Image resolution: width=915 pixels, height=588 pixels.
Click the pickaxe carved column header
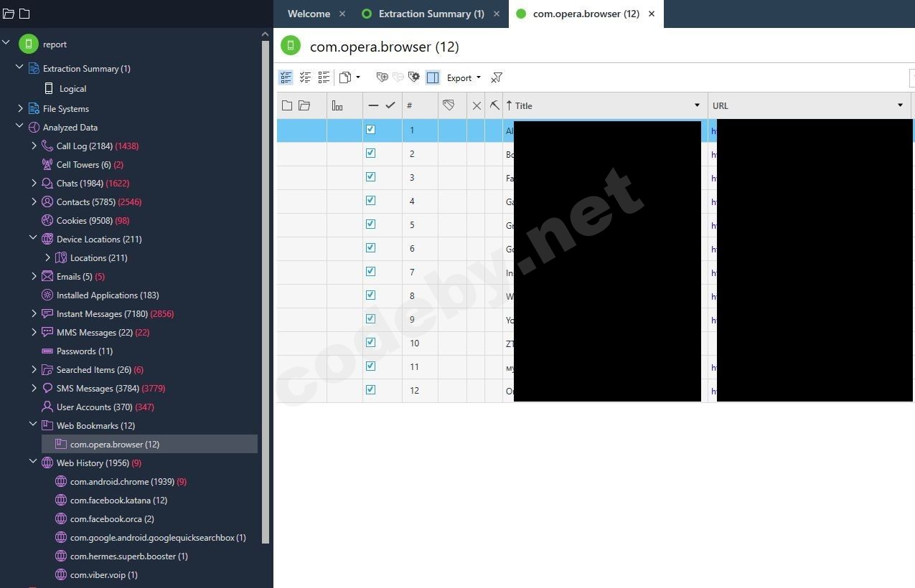click(x=494, y=105)
